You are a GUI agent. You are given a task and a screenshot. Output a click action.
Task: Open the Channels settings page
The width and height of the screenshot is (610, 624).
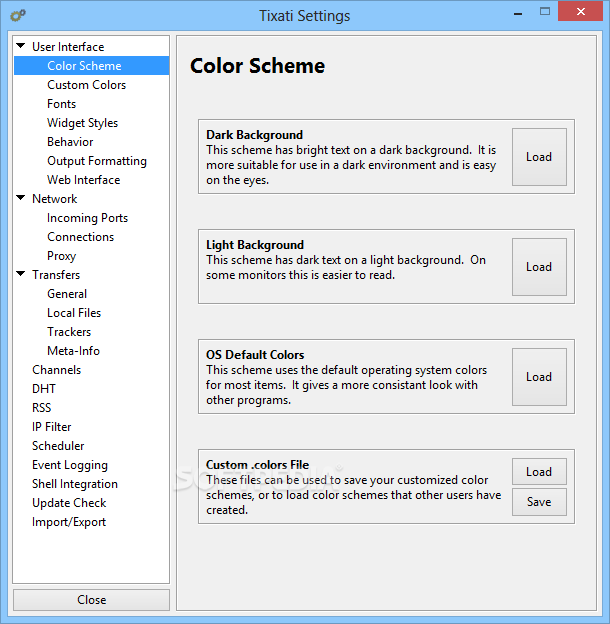coord(57,370)
